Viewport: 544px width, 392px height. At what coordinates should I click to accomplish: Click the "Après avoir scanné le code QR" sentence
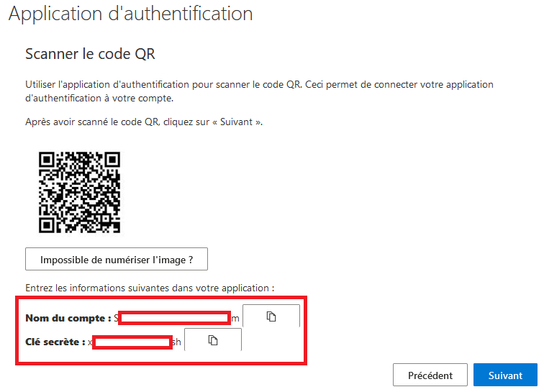pyautogui.click(x=144, y=122)
